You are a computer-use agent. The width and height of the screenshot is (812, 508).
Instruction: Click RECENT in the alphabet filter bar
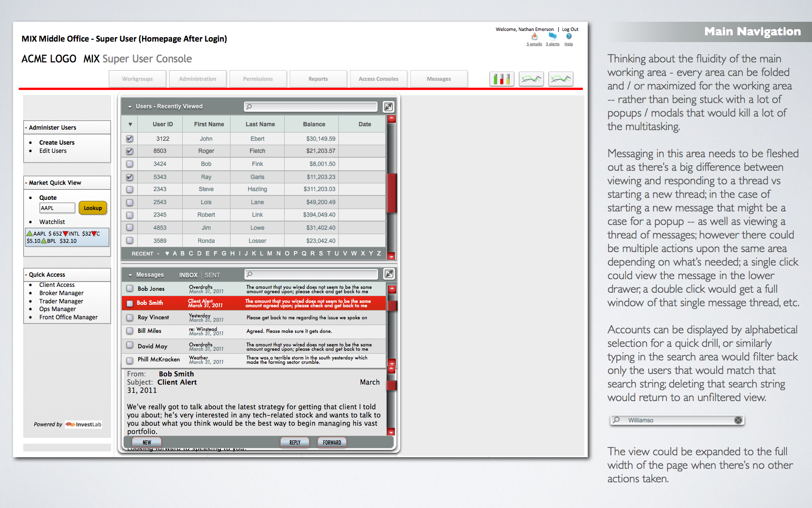coord(143,254)
